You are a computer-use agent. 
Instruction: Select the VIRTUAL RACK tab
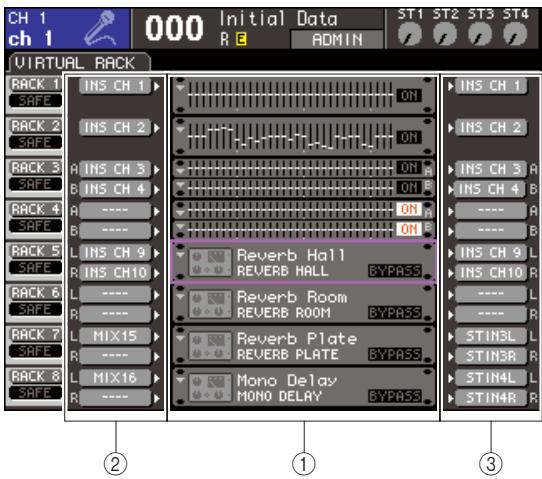coord(79,63)
